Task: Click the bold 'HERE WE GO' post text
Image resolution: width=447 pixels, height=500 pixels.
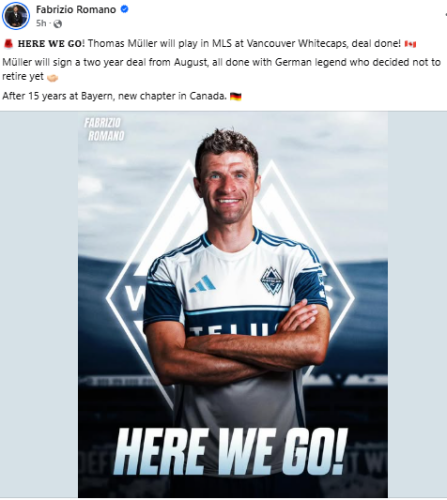Action: click(50, 44)
